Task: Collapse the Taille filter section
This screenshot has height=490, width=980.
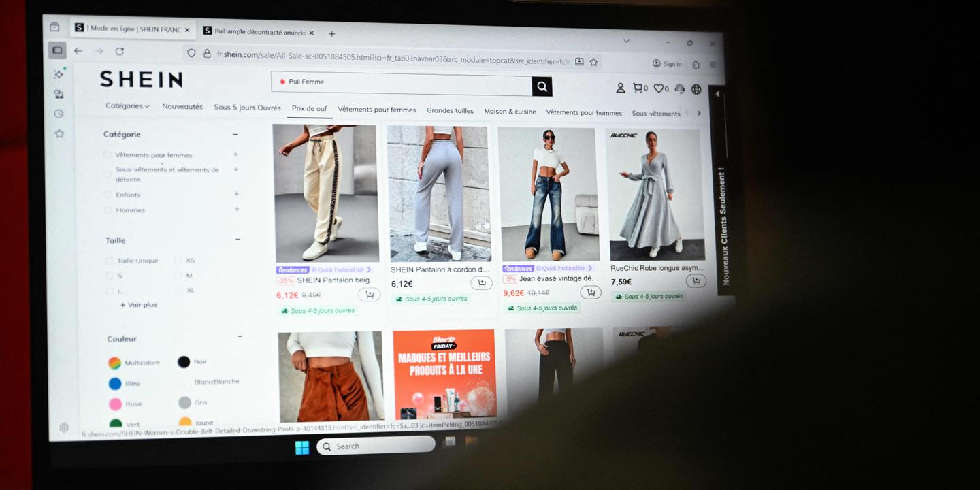Action: click(x=238, y=240)
